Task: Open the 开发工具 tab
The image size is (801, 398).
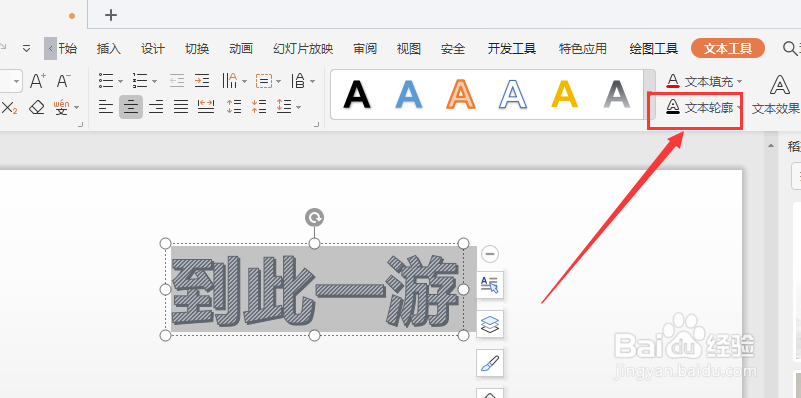Action: tap(511, 49)
